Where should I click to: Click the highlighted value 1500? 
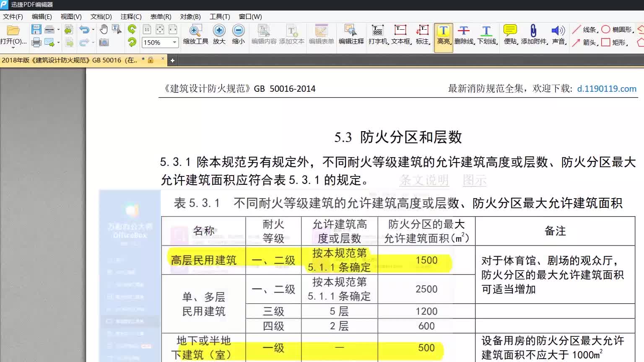coord(426,260)
